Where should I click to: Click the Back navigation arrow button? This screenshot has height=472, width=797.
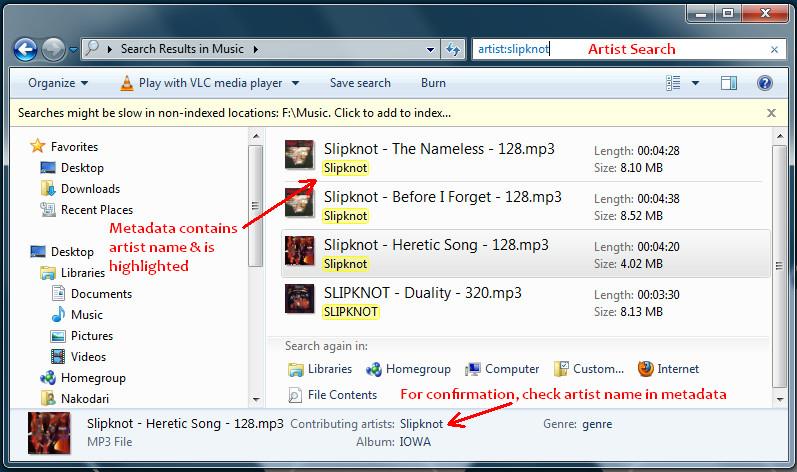tap(25, 50)
